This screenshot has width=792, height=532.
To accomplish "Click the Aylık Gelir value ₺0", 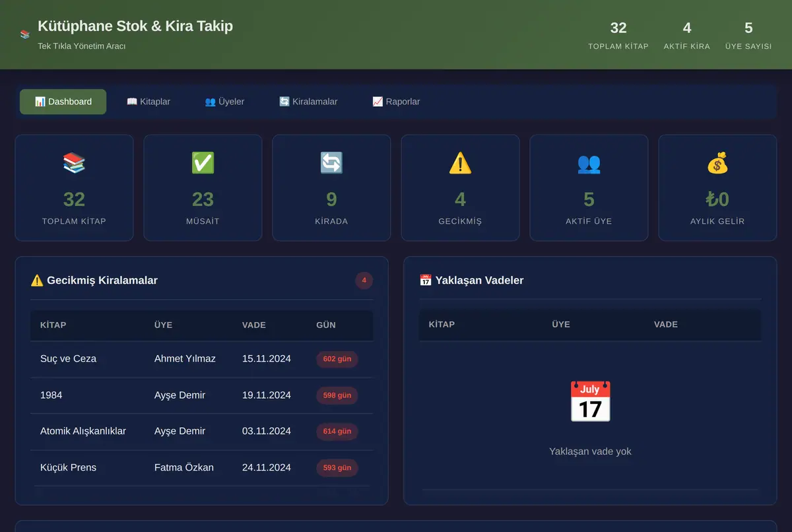I will pos(717,199).
